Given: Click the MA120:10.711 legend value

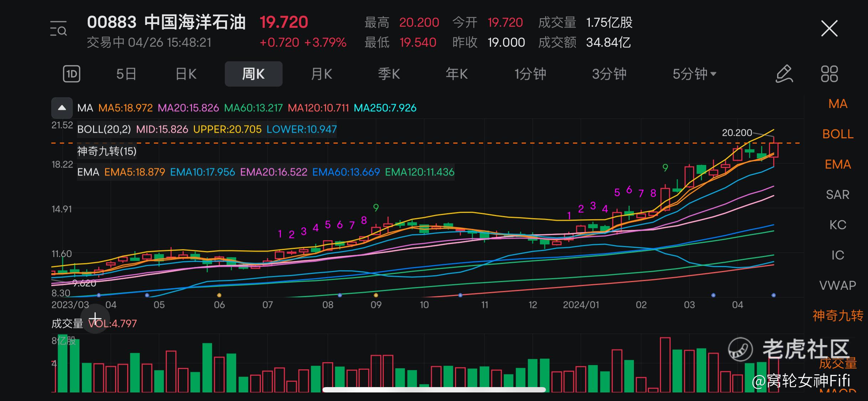Looking at the screenshot, I should pos(318,108).
